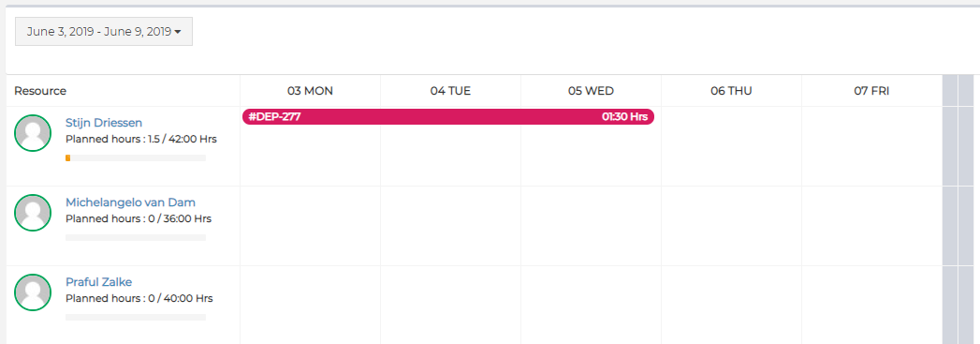Screen dimensions: 980x344
Task: Select the 07 FRI column header
Action: tap(871, 91)
